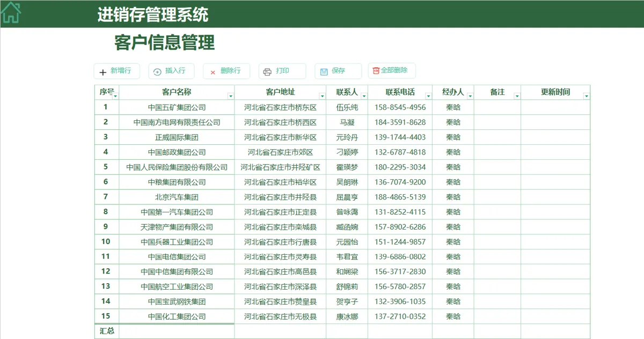Select phone cell 151-1244-9857
Screen dimensions: 644x339
coord(400,242)
